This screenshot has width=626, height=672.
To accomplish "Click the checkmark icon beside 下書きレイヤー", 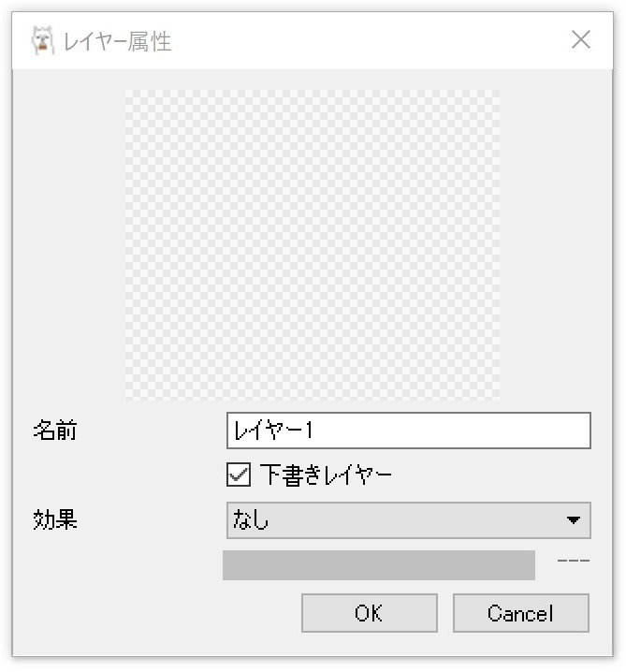I will 239,475.
